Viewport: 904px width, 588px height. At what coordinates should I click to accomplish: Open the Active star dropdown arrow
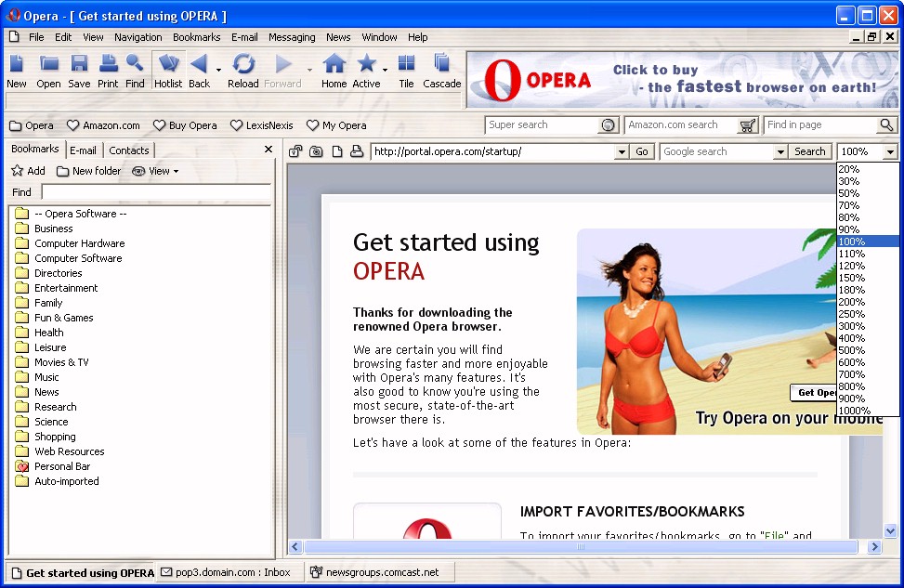[386, 70]
